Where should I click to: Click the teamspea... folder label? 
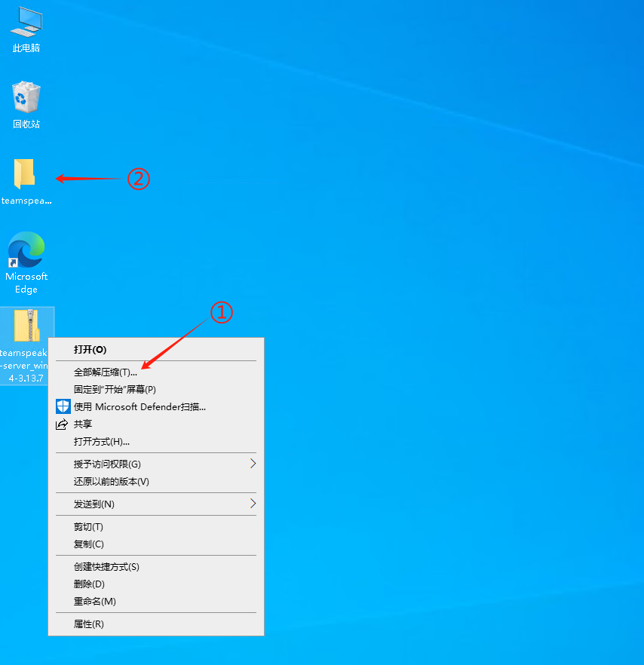click(26, 201)
